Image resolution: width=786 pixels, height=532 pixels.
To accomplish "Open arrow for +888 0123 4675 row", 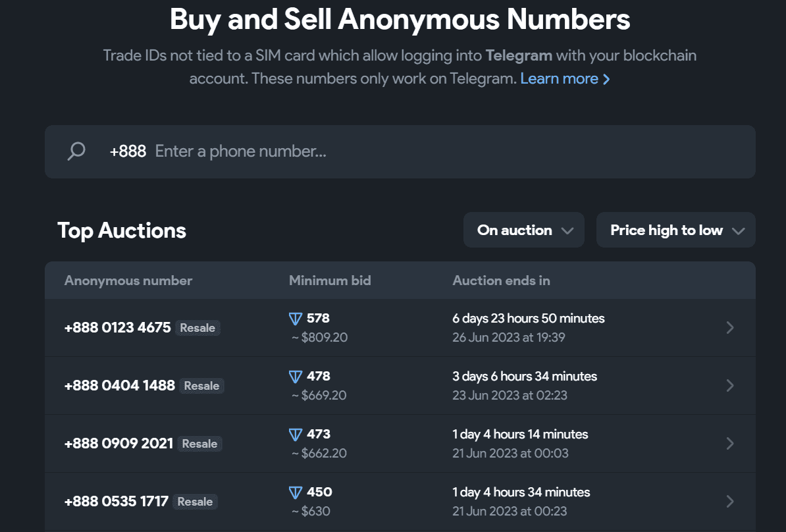I will click(729, 328).
